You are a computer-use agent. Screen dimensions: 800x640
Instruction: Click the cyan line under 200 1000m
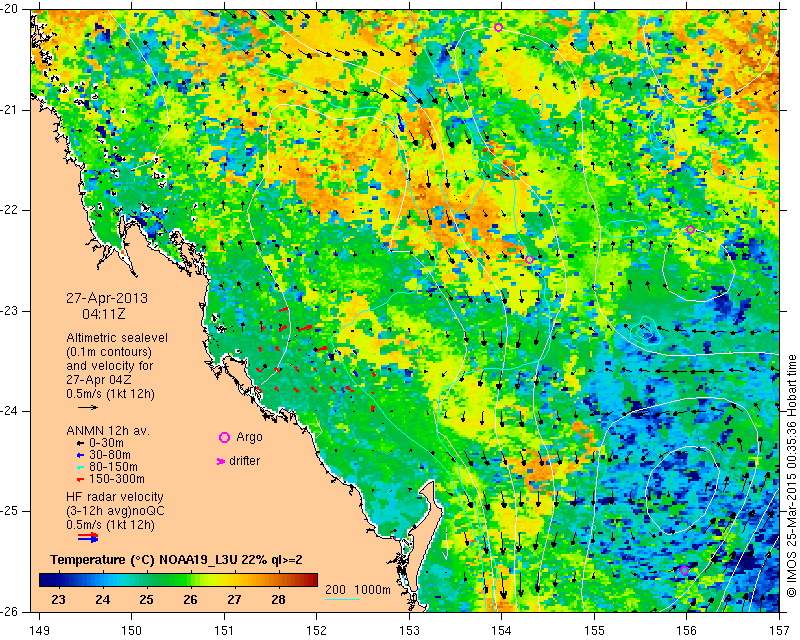pyautogui.click(x=342, y=599)
